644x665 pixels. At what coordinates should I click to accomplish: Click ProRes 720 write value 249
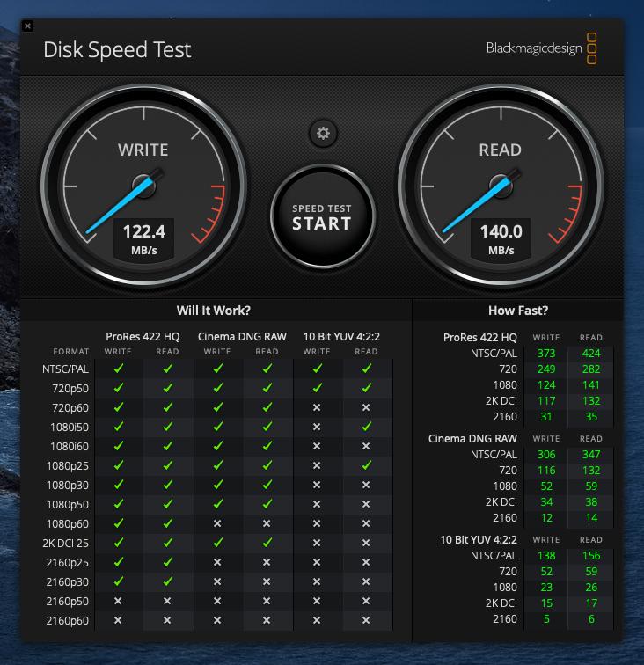click(x=546, y=369)
